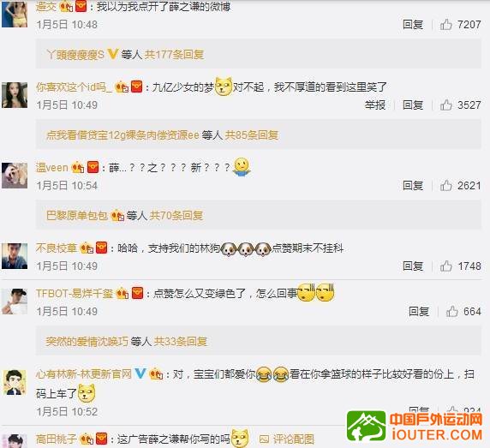The height and width of the screenshot is (448, 490).
Task: Expand the 共85条回复 reply thread
Action: [252, 135]
